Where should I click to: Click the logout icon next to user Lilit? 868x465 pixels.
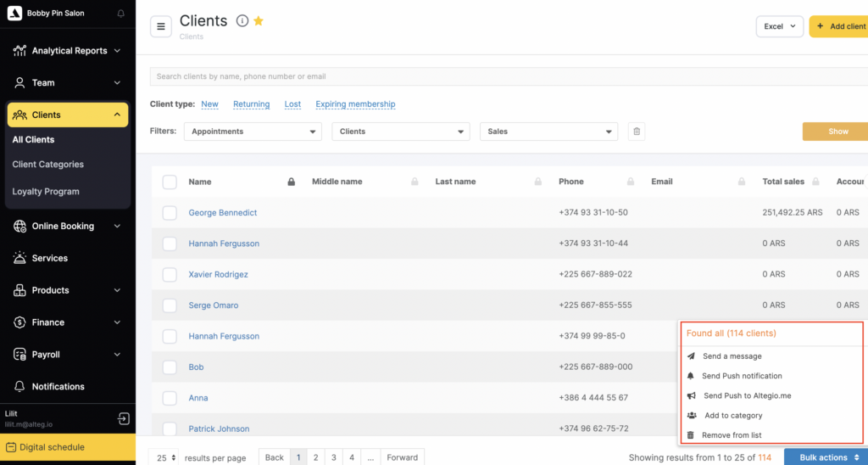coord(123,418)
